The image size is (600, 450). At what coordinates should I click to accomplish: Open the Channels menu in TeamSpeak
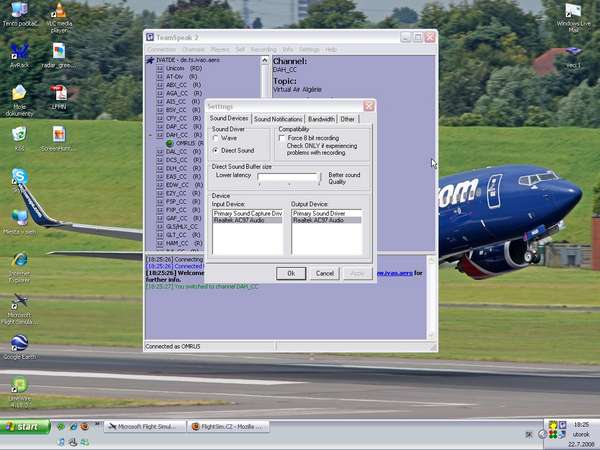(193, 50)
